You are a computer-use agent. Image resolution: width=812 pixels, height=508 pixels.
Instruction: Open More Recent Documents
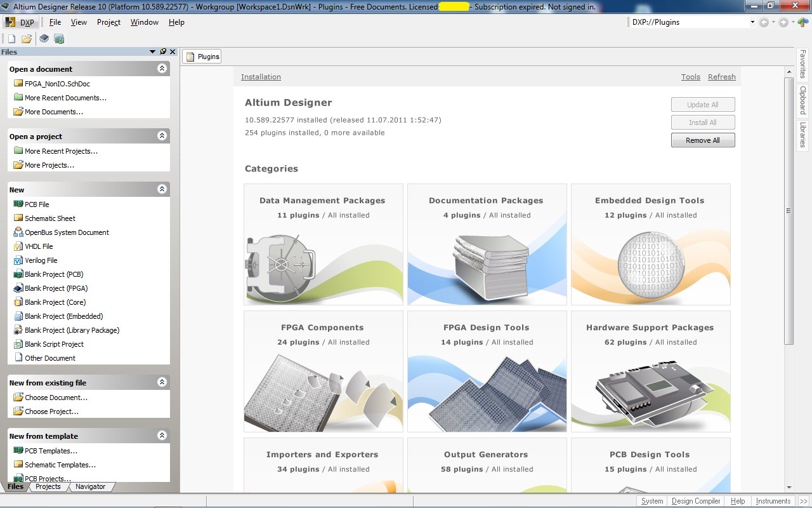(x=60, y=98)
